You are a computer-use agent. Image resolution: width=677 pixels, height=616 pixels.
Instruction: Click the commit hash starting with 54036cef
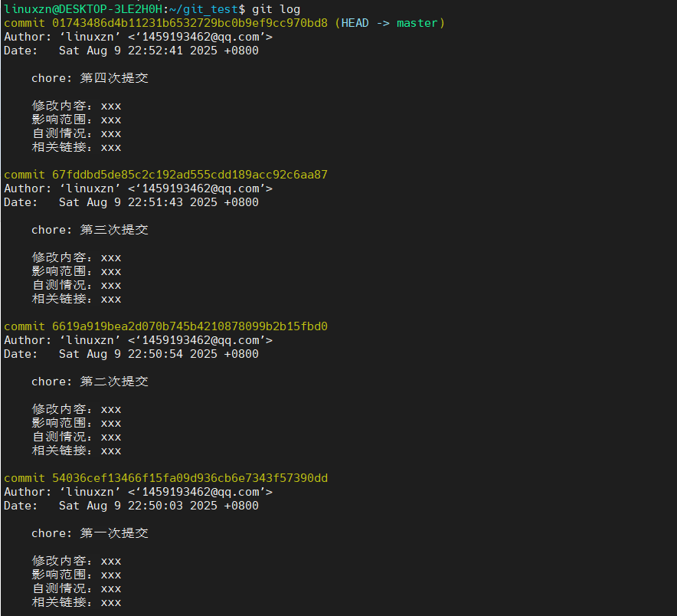[190, 478]
